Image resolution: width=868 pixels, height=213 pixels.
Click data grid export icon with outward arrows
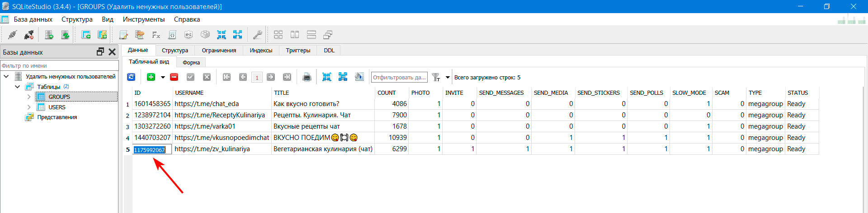[x=343, y=77]
